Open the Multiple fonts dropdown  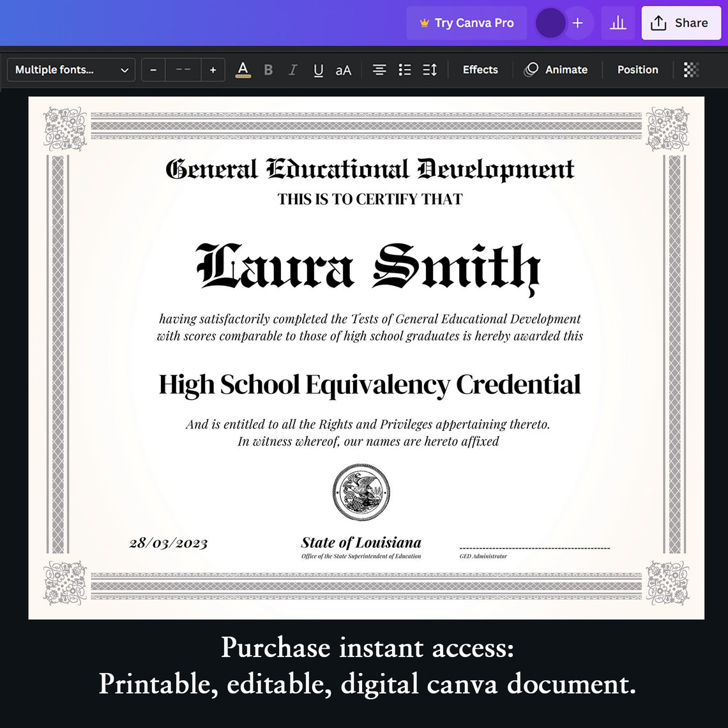(61, 70)
